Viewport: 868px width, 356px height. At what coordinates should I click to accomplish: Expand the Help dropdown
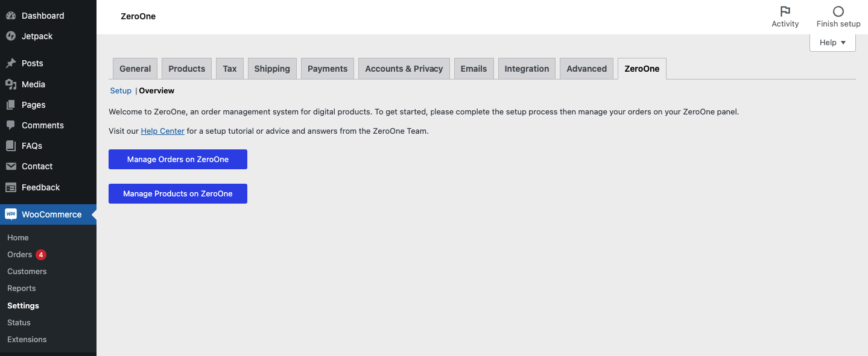[832, 42]
